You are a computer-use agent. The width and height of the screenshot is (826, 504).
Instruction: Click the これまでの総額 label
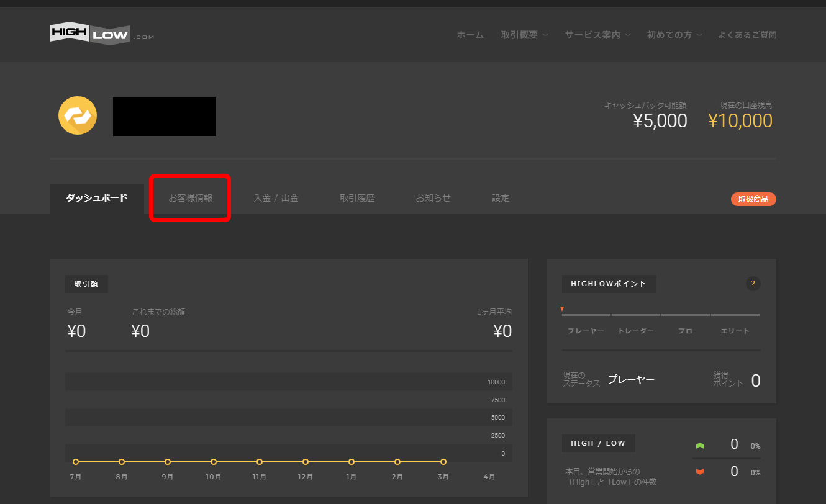(x=158, y=312)
